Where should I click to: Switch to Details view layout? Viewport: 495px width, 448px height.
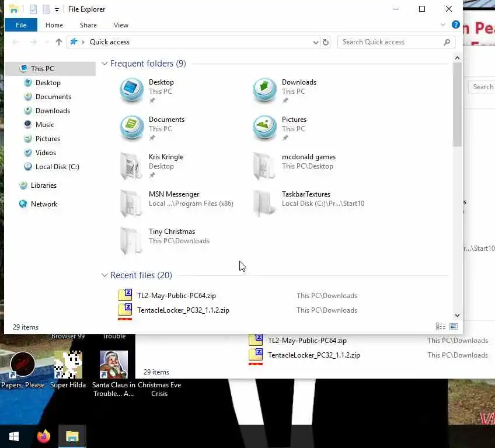[440, 327]
